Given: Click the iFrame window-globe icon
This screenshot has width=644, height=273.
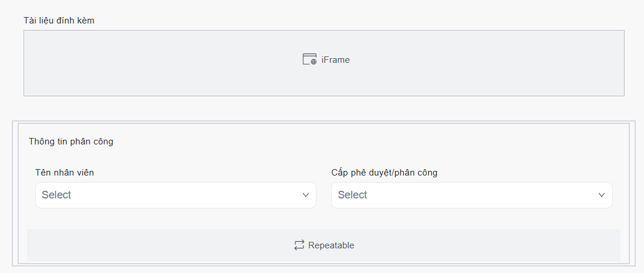Looking at the screenshot, I should tap(309, 59).
